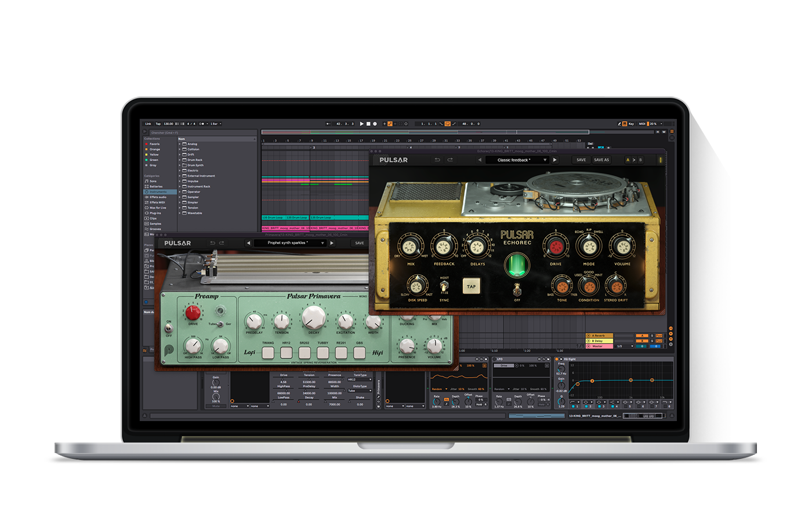Switch Echorec to preset slot B
812x522 pixels.
(x=640, y=159)
